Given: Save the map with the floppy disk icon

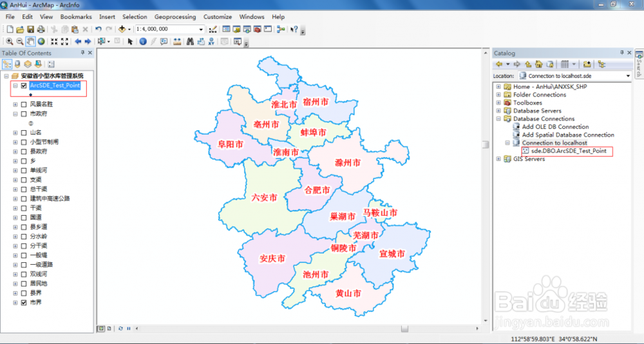Looking at the screenshot, I should point(30,29).
